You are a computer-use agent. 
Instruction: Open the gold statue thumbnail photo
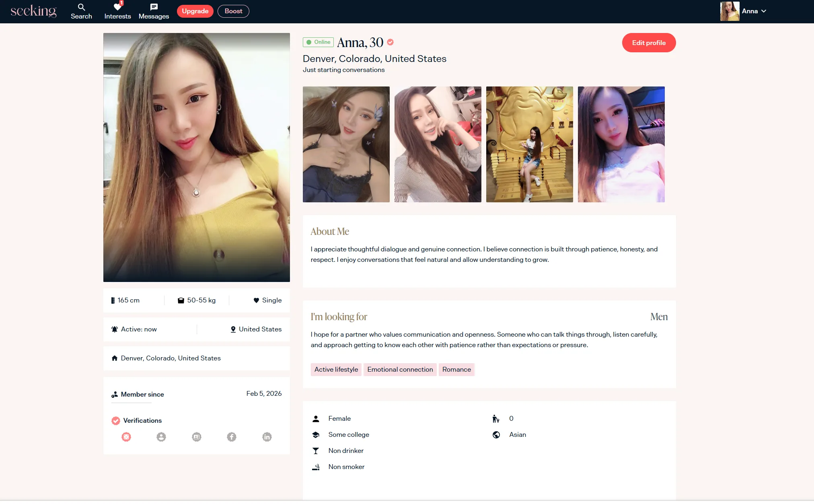[x=529, y=144]
